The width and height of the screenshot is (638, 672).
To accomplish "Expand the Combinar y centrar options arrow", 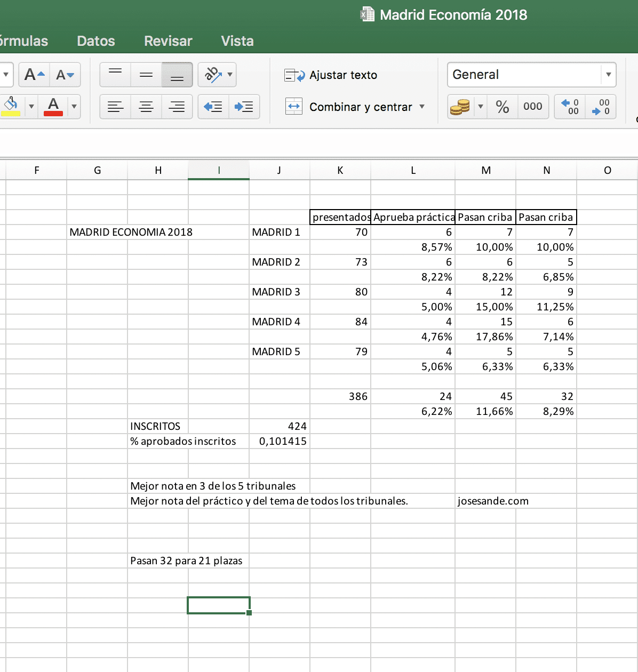I will coord(422,107).
